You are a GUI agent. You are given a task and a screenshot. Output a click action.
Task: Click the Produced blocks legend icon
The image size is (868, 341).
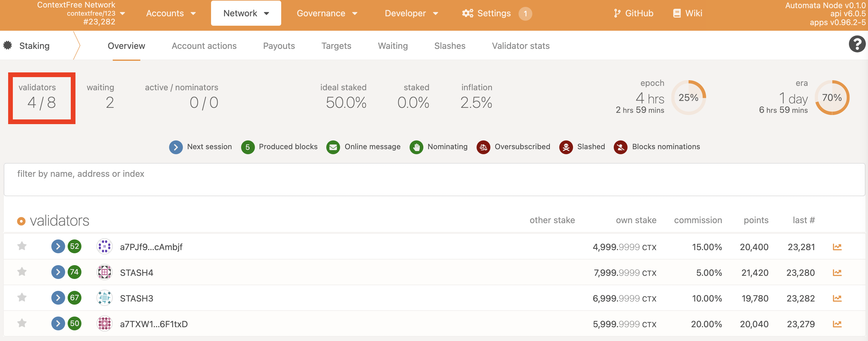[x=248, y=147]
